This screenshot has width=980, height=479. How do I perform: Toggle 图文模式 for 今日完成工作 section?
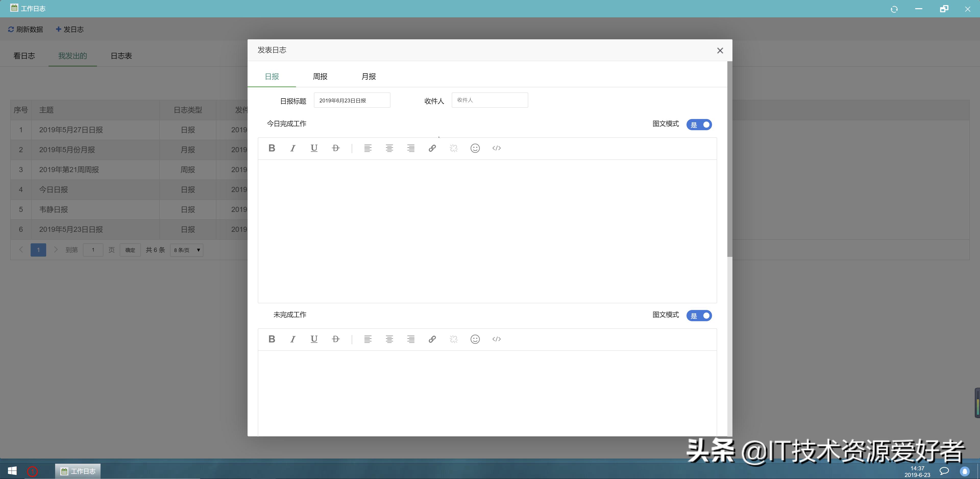click(x=699, y=125)
